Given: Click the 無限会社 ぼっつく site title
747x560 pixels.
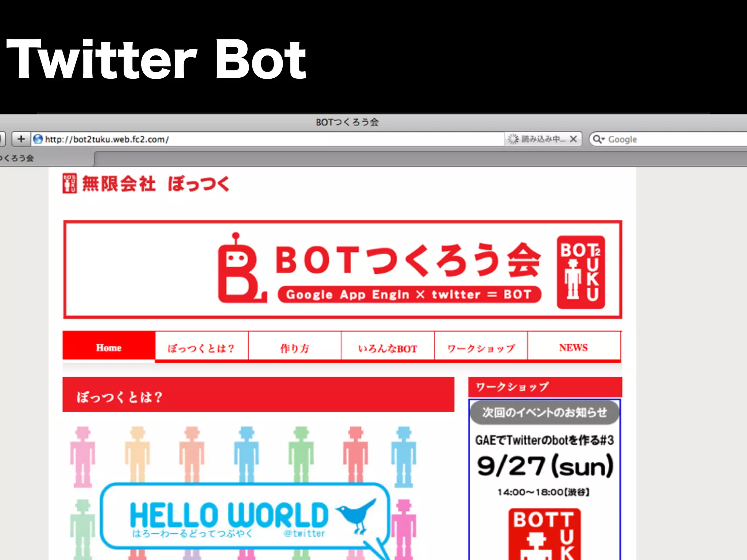Looking at the screenshot, I should pos(155,183).
